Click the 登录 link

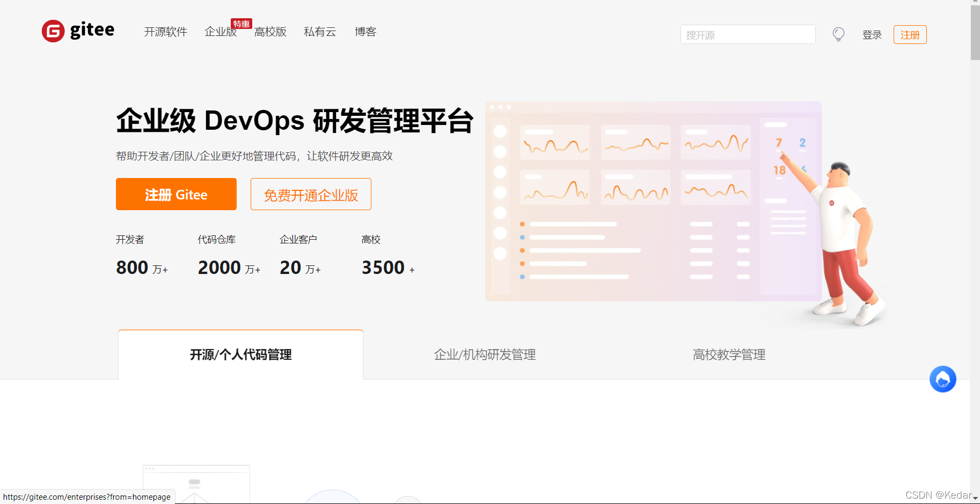pos(872,34)
